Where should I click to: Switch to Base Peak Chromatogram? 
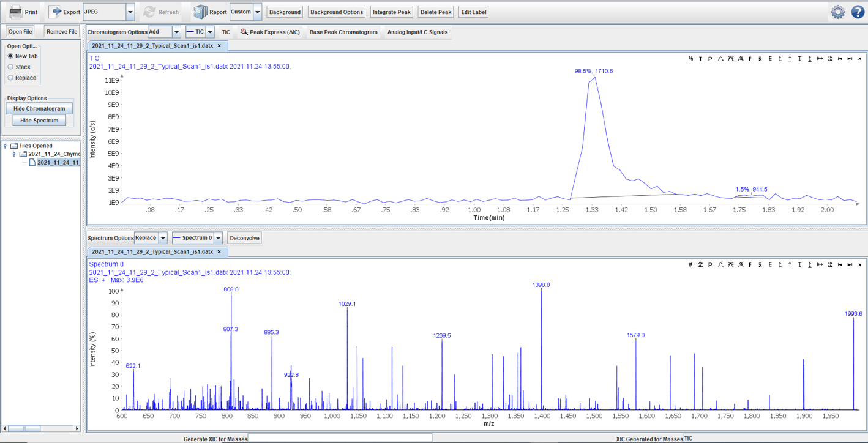(343, 32)
